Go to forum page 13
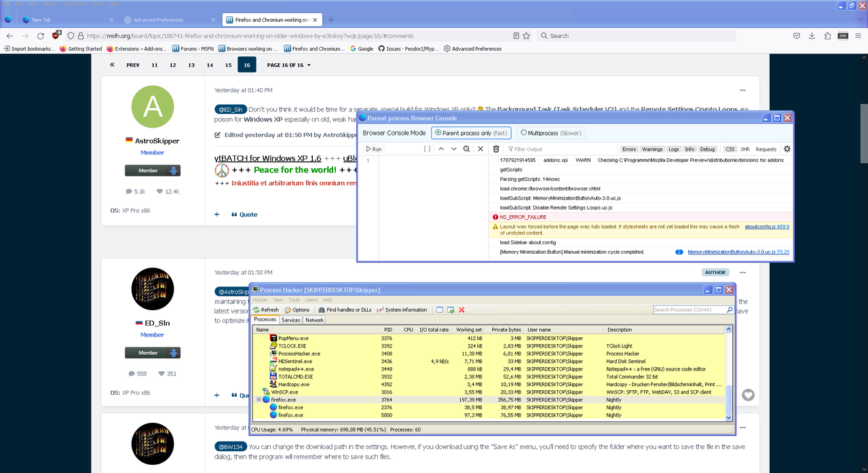 pos(191,65)
